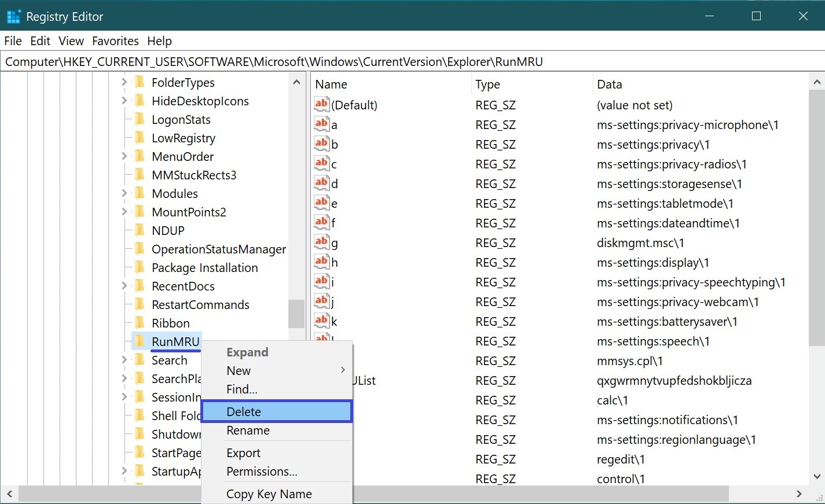Viewport: 825px width, 504px height.
Task: Choose Delete from the context menu
Action: click(x=277, y=411)
